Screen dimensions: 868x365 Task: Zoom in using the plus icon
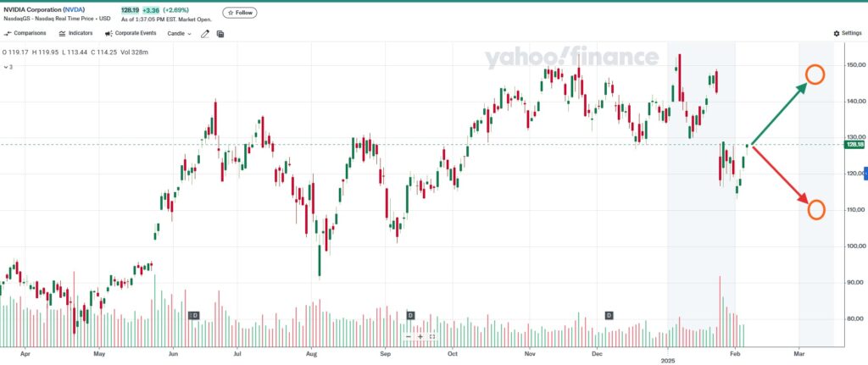tap(420, 336)
